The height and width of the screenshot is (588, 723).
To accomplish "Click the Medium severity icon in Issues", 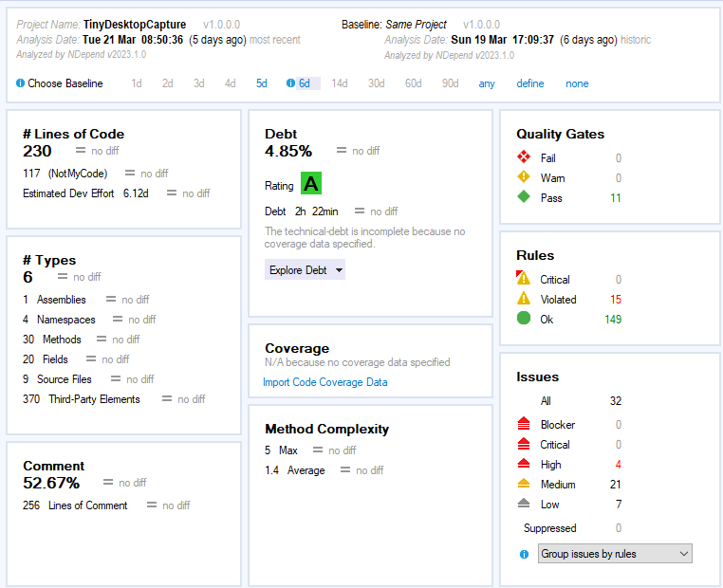I will click(524, 484).
